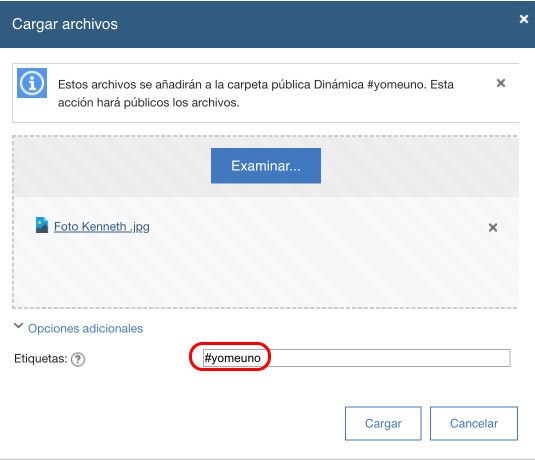The image size is (535, 460).
Task: Place the cursor after the #yomeuno tag text
Action: coord(262,358)
